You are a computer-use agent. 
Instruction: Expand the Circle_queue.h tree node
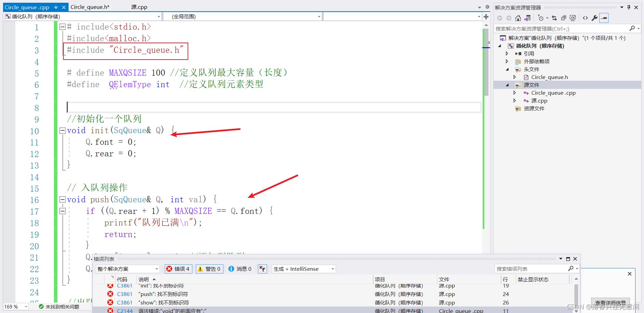pyautogui.click(x=515, y=77)
